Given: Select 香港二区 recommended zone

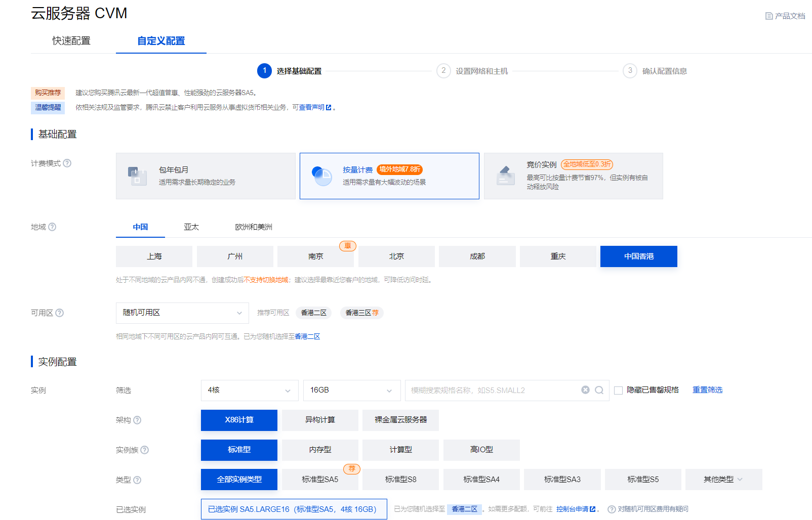Looking at the screenshot, I should (314, 313).
